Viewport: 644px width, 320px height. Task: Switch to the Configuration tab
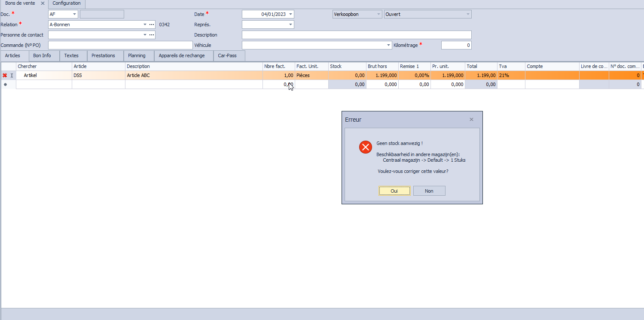(x=67, y=3)
